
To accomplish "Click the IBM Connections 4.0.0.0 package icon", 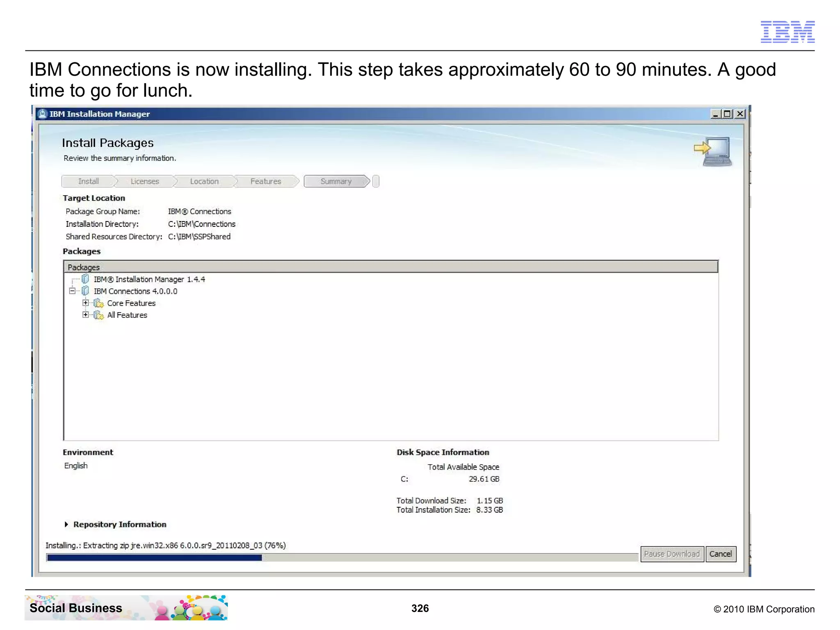I will (x=85, y=291).
